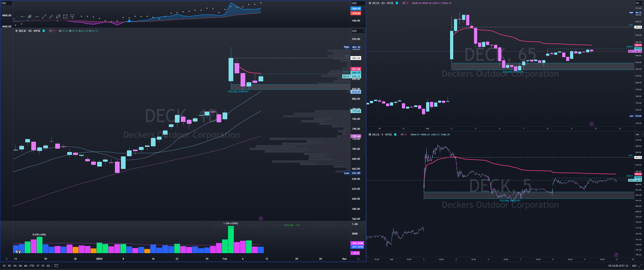Toggle the pink wavy indicator on DECK 65 chart

coord(407,3)
